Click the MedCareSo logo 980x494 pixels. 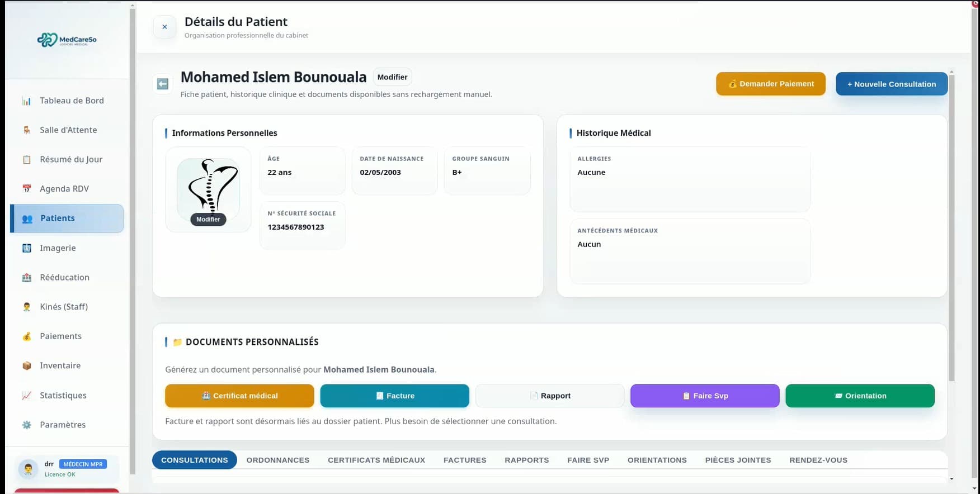(67, 40)
